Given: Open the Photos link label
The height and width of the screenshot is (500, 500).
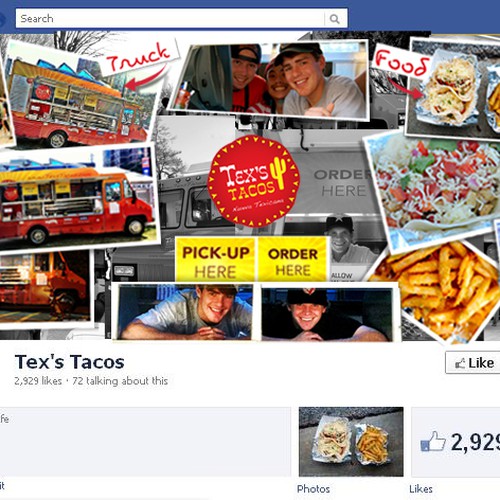Looking at the screenshot, I should (x=313, y=489).
